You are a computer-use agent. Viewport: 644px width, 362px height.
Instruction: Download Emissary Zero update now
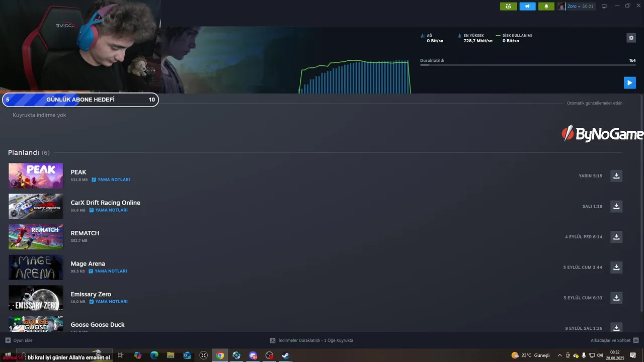[x=616, y=298]
